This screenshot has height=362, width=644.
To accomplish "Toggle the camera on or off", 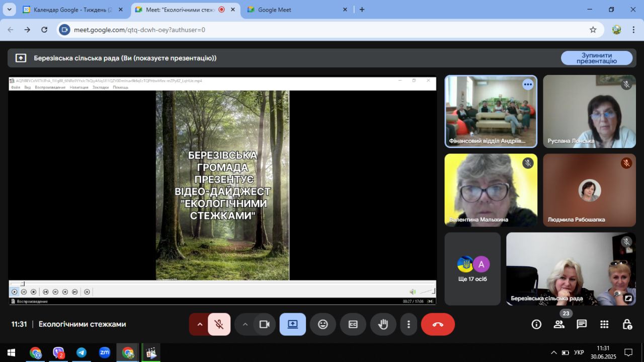I will coord(264,324).
